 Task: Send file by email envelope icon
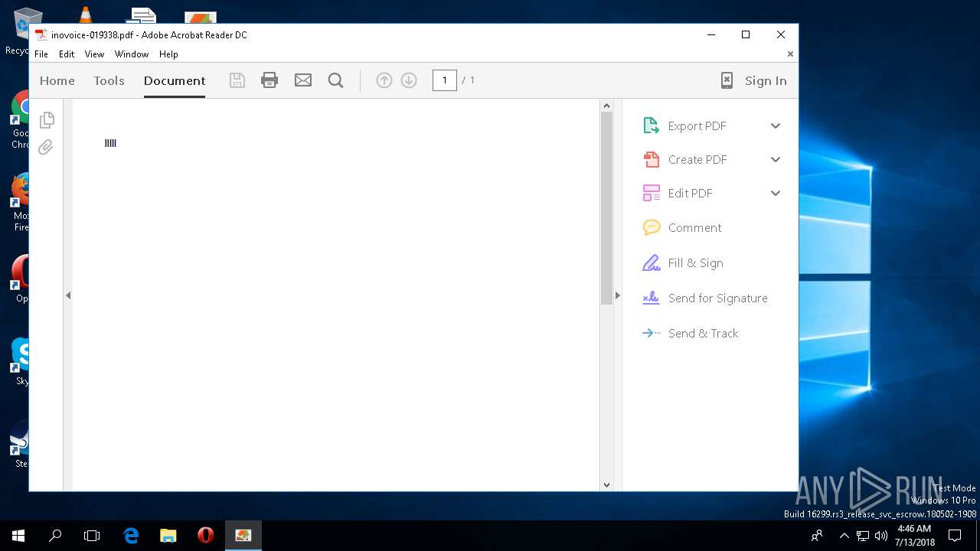click(x=303, y=80)
